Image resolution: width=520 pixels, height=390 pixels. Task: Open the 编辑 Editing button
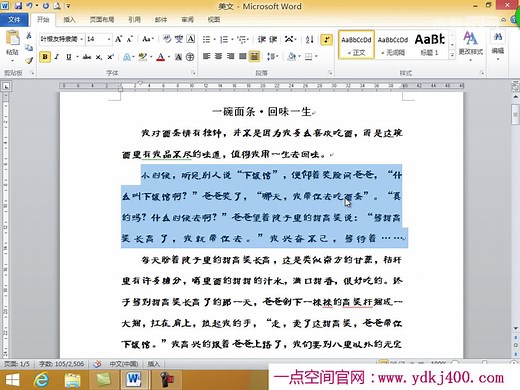pyautogui.click(x=498, y=46)
